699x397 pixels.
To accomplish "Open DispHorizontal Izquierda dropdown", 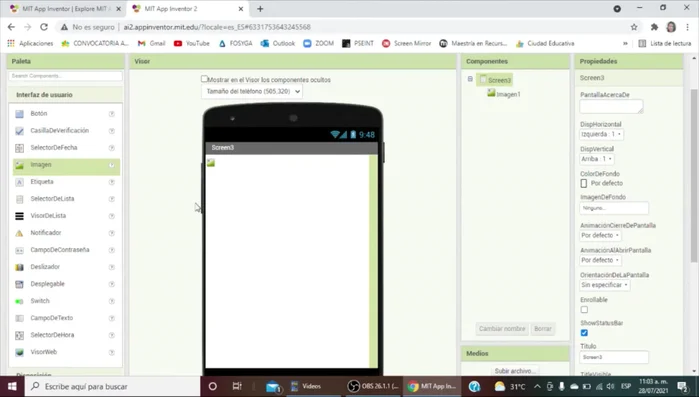I will (x=601, y=134).
